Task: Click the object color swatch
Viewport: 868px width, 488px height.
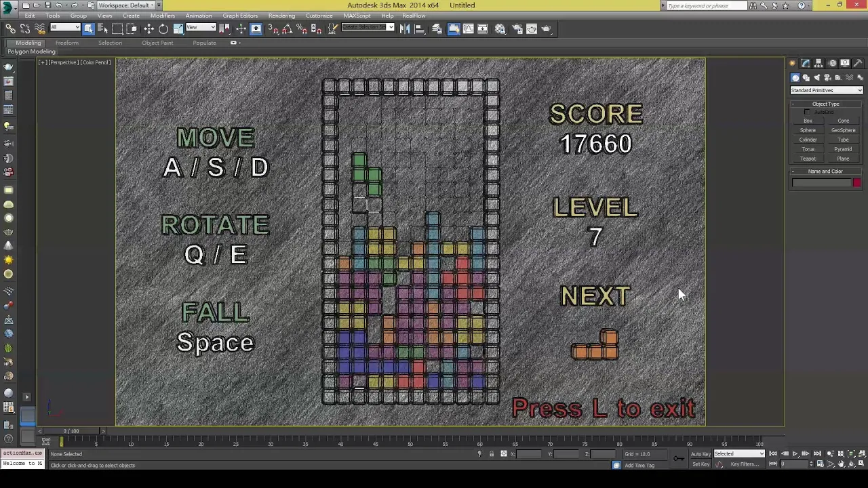Action: (x=857, y=182)
